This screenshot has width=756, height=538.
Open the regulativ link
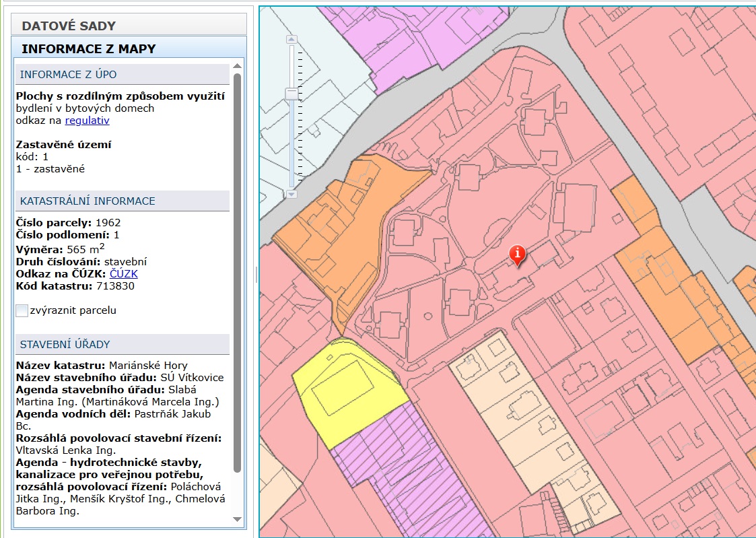[x=87, y=121]
